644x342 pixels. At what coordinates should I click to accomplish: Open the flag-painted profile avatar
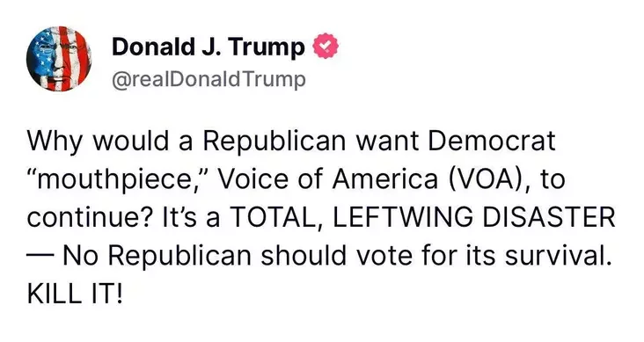coord(60,58)
